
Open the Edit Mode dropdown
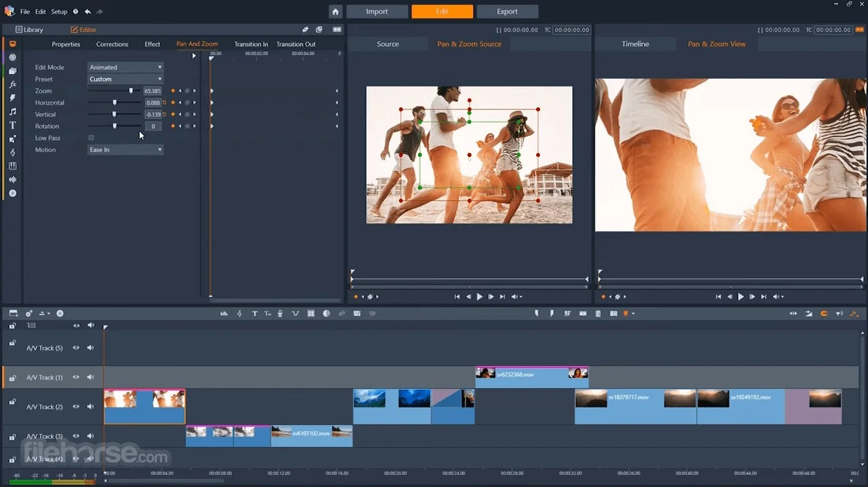(126, 67)
